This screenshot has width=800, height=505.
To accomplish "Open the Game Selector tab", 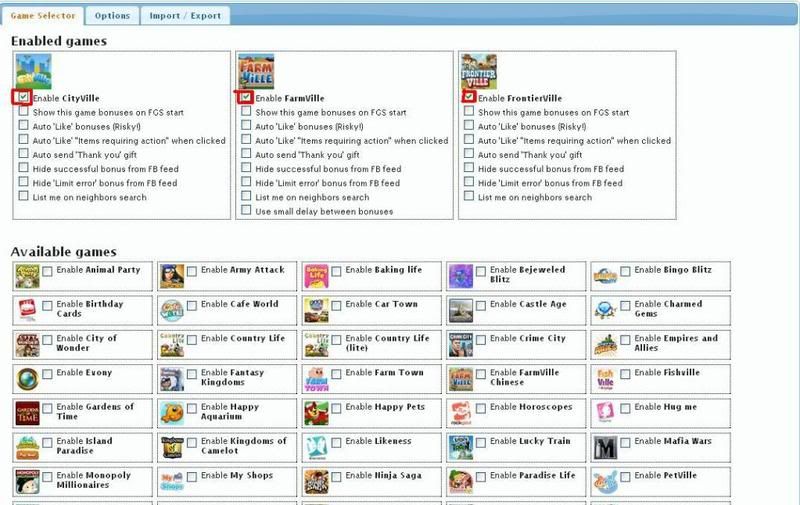I will pos(43,16).
